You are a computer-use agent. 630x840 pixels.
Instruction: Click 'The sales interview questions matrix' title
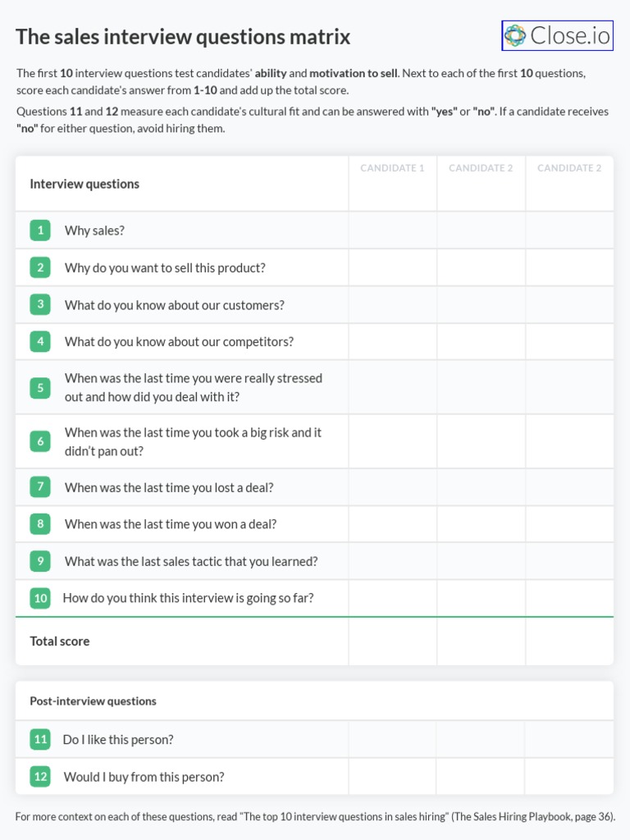(x=183, y=37)
